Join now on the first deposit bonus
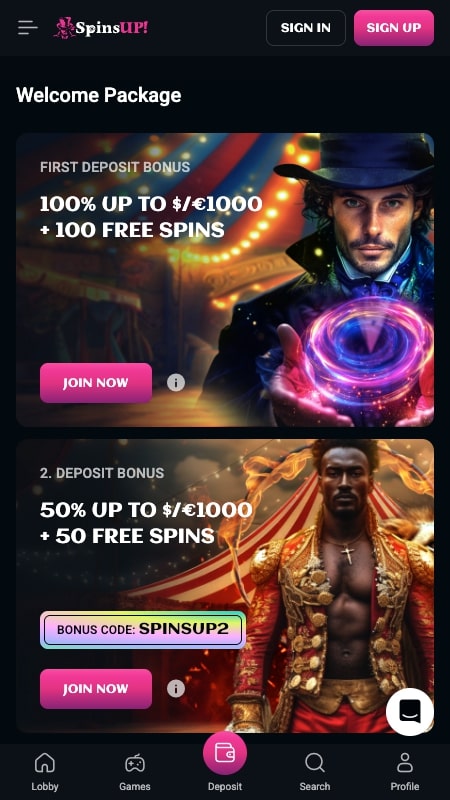The height and width of the screenshot is (800, 450). 96,383
